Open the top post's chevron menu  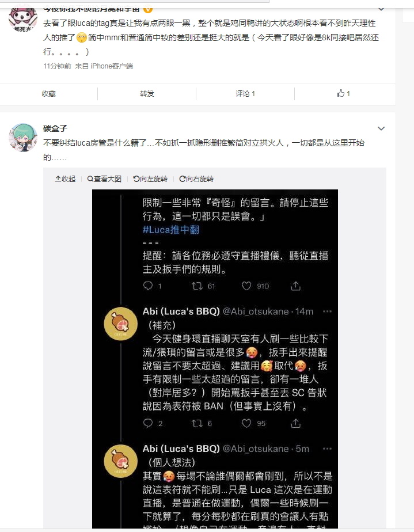(381, 9)
